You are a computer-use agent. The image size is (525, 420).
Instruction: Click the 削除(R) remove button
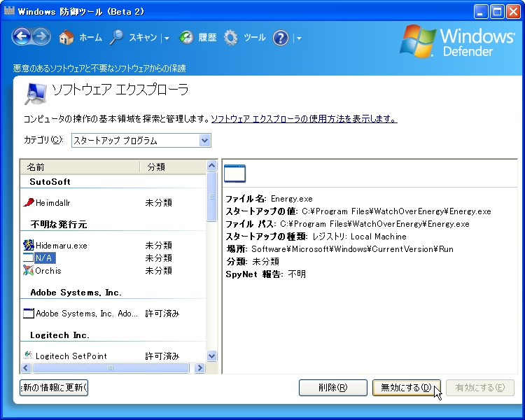point(333,388)
